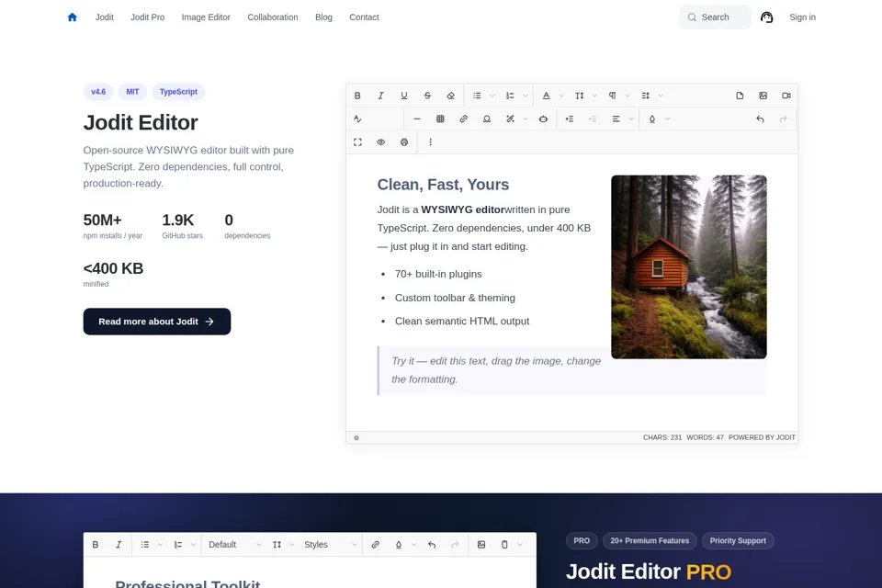Click the undo arrow in upper editor toolbar
The width and height of the screenshot is (882, 588).
[760, 119]
